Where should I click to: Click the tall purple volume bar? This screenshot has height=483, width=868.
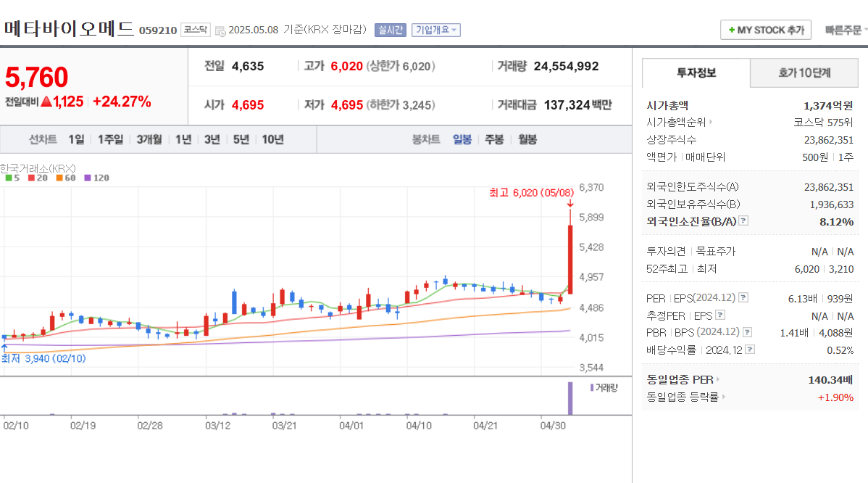(570, 398)
